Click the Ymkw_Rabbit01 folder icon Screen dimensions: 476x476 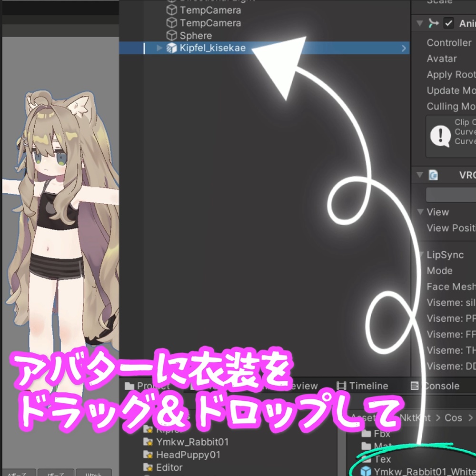tap(148, 442)
